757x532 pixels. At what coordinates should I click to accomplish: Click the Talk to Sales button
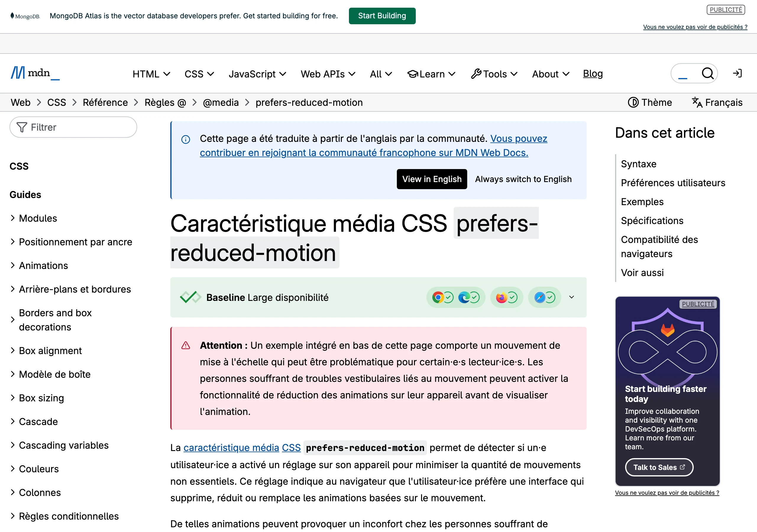pos(659,467)
